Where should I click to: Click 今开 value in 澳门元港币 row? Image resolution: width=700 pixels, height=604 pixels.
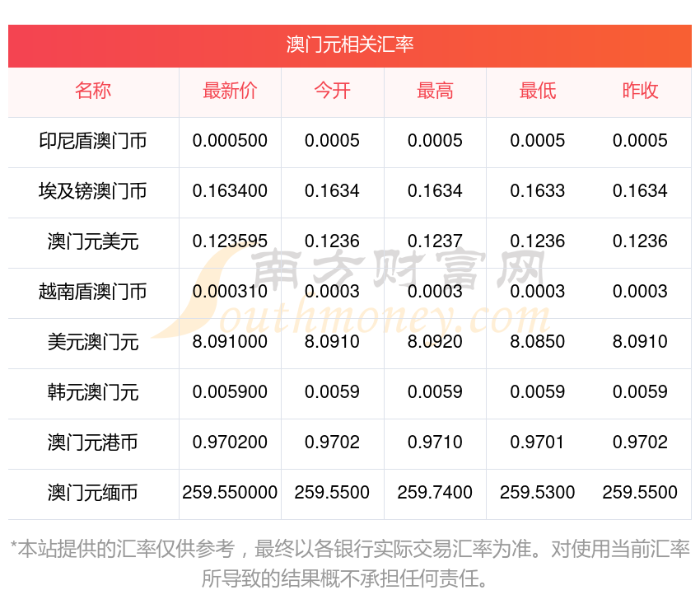pos(332,442)
